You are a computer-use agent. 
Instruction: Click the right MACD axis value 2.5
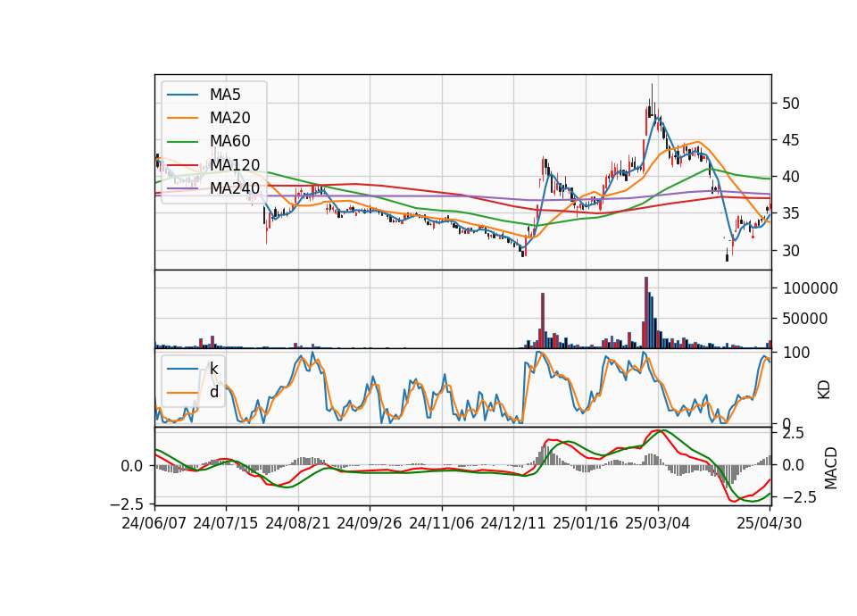click(x=794, y=434)
